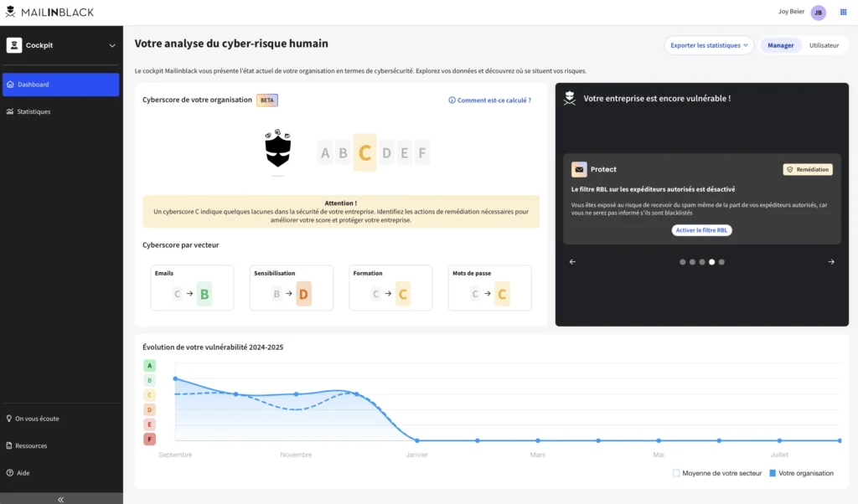The image size is (858, 504).
Task: Toggle Moyenne de votre secteur legend
Action: pyautogui.click(x=716, y=473)
